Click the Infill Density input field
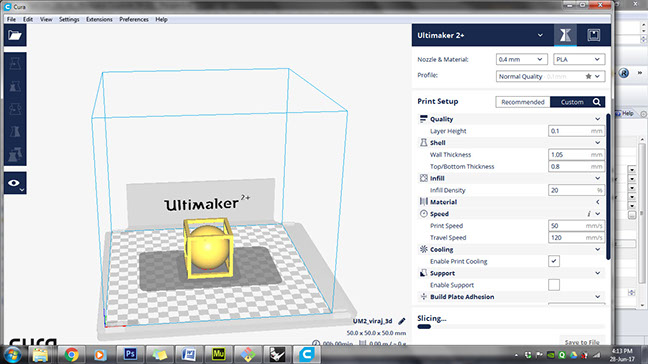The width and height of the screenshot is (648, 364). (576, 190)
